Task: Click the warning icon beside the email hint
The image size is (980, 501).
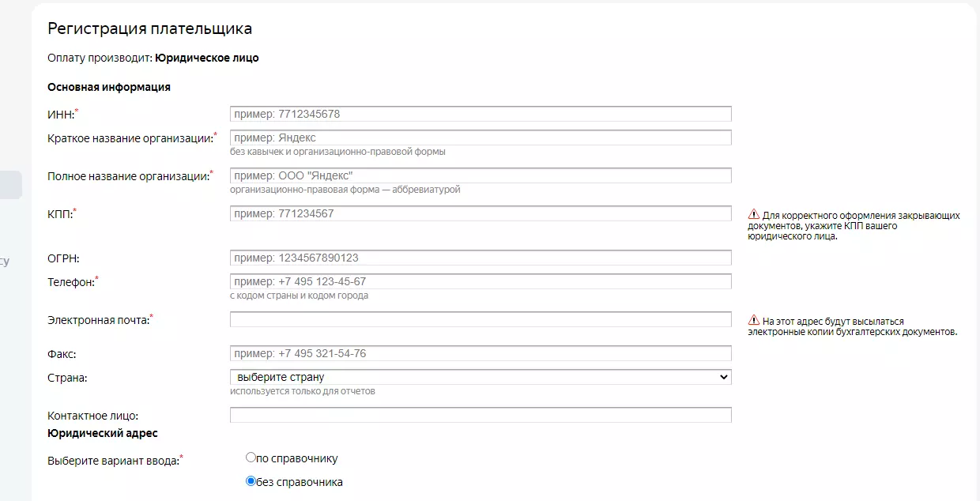Action: click(x=753, y=322)
